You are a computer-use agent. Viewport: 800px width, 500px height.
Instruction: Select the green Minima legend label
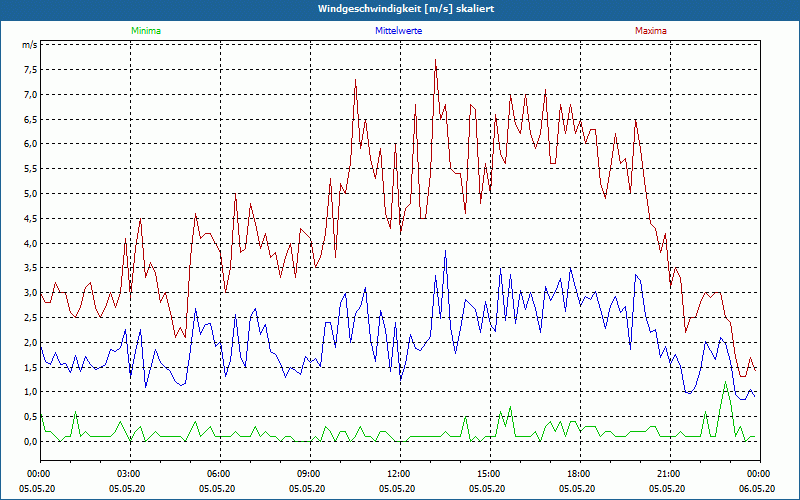click(146, 31)
